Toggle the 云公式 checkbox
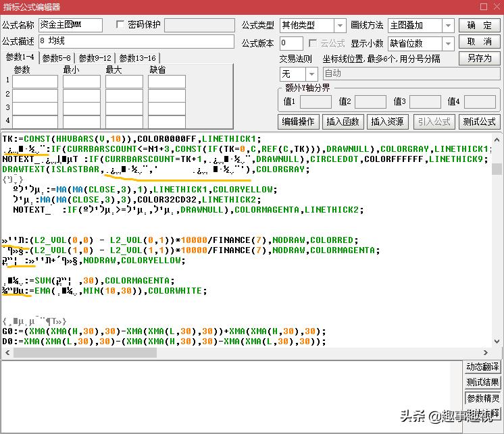Screen dimensions: 504x434 point(313,43)
